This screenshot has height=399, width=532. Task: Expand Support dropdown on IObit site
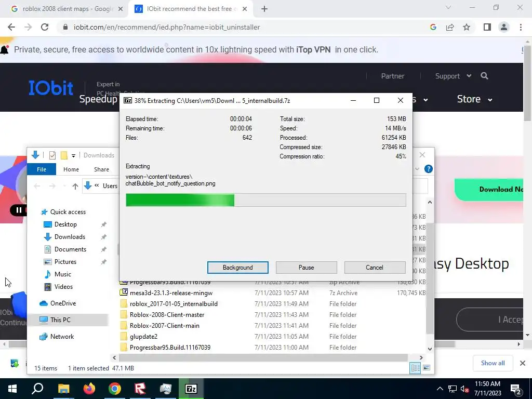tap(453, 76)
